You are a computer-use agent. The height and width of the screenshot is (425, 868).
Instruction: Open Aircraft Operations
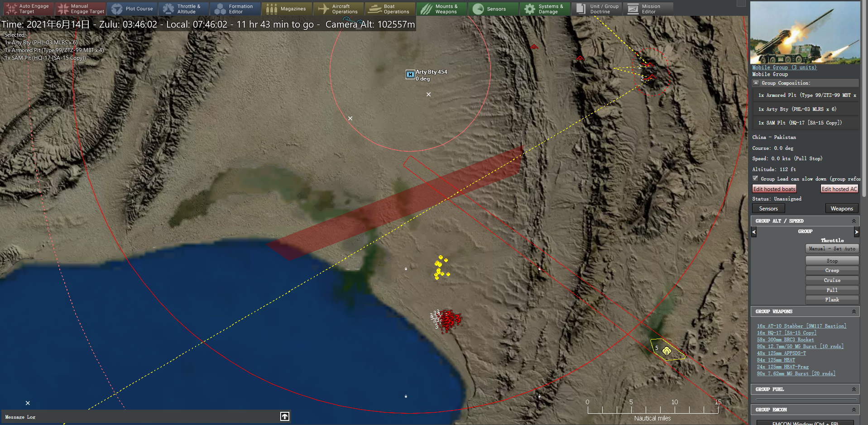[339, 9]
